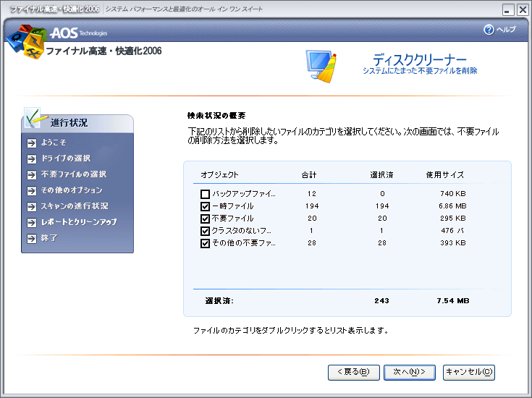Select the クラスタのないフ... row label
The image size is (532, 398).
(x=242, y=231)
